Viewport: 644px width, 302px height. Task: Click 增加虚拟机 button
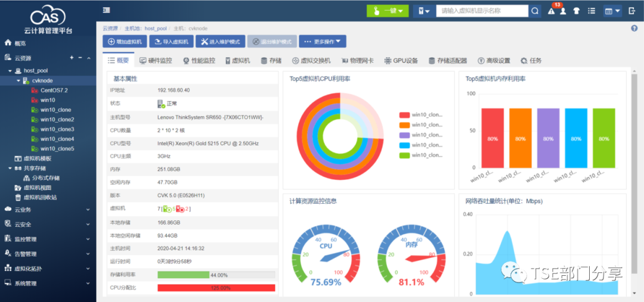pos(125,42)
